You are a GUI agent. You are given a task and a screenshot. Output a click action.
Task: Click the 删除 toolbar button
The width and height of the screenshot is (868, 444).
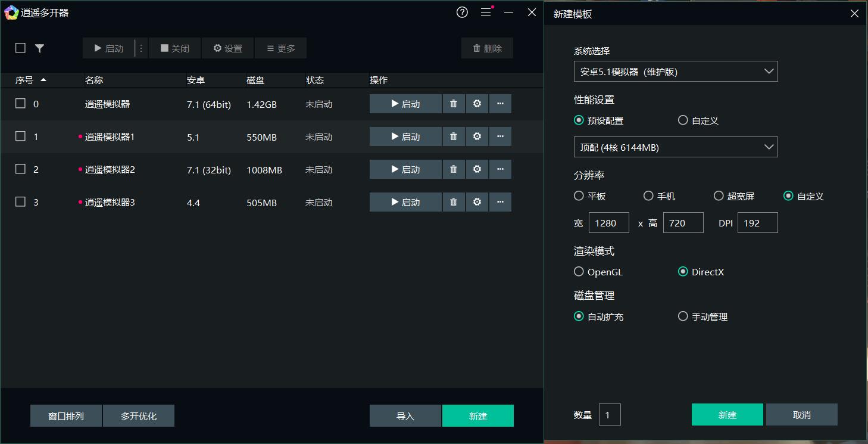(487, 48)
